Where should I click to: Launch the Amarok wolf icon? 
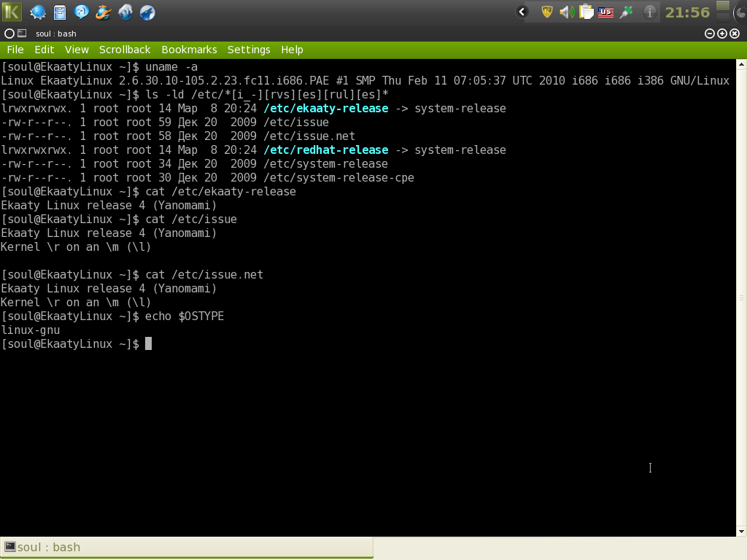pos(147,12)
